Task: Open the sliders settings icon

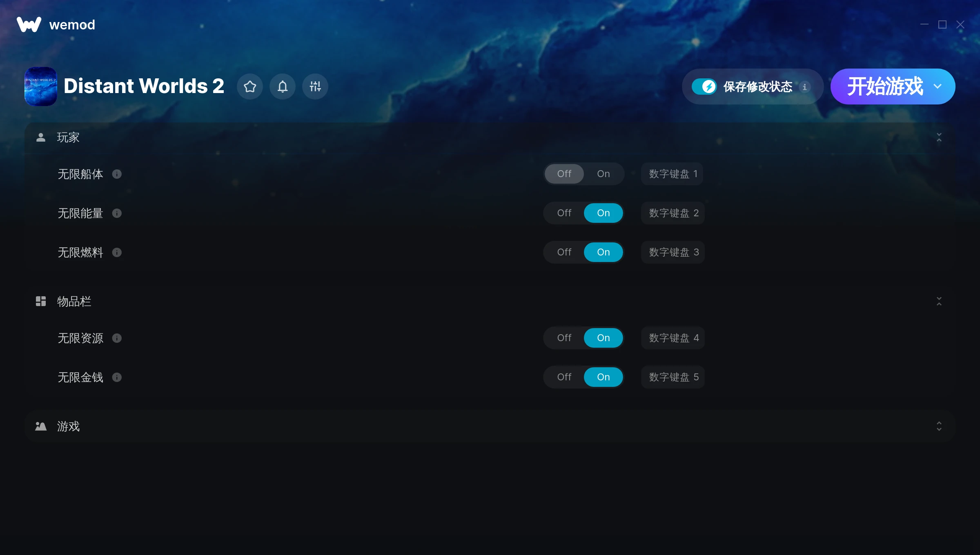Action: pos(315,87)
